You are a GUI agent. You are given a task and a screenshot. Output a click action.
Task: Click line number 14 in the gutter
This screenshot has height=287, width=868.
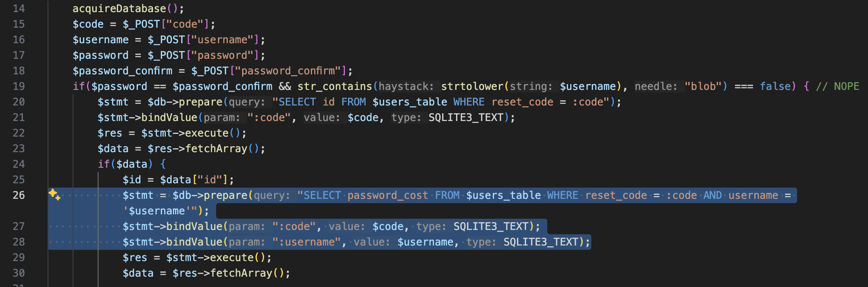[19, 9]
